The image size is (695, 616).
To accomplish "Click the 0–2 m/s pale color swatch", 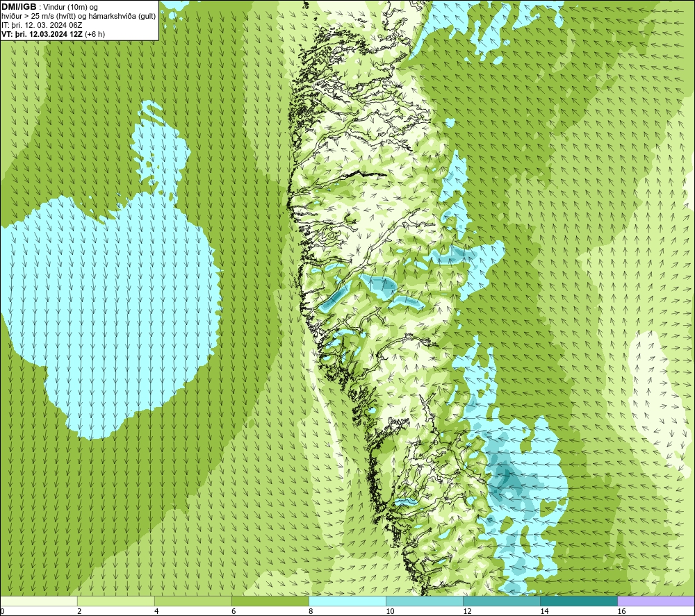I will [x=39, y=601].
